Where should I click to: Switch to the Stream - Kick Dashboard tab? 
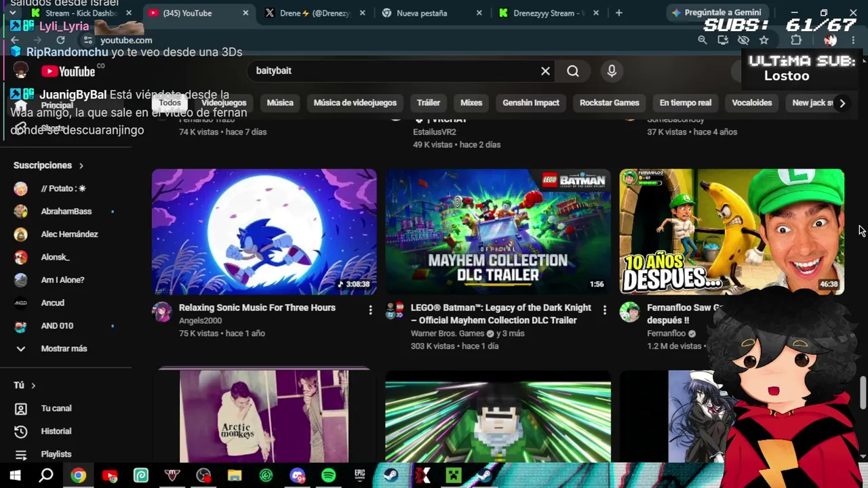(81, 13)
